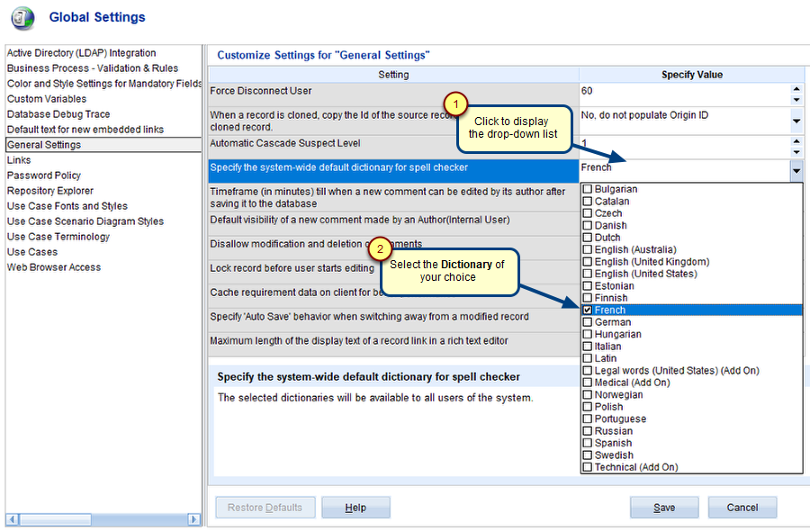
Task: Select English (United Kingdom) dictionary checkbox
Action: click(x=588, y=261)
